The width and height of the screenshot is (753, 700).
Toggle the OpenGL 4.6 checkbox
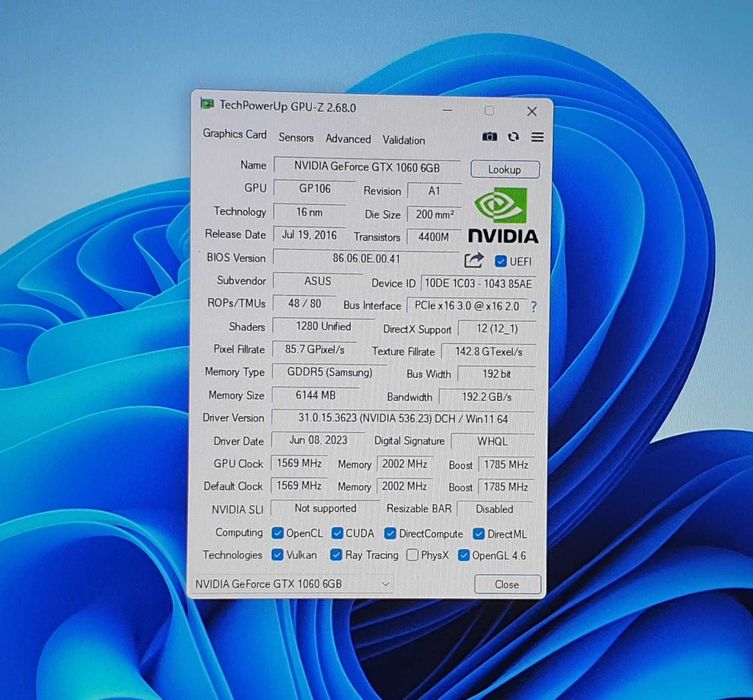coord(463,555)
